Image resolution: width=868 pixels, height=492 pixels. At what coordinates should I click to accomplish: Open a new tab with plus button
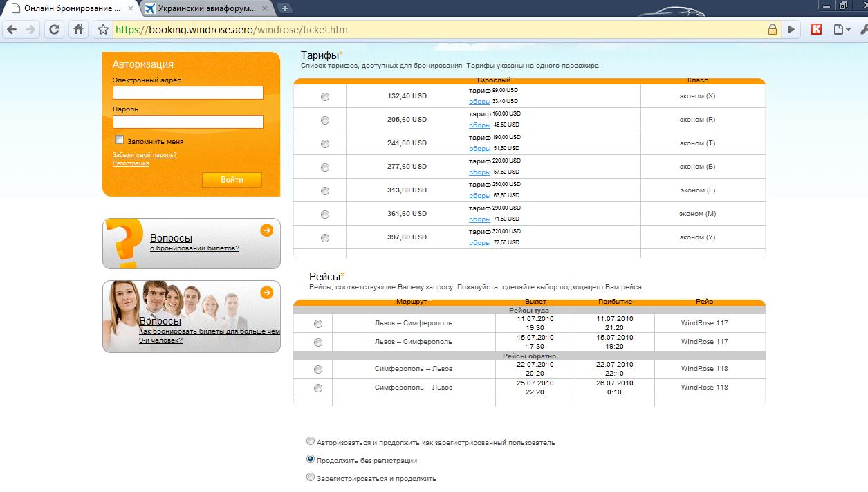pyautogui.click(x=285, y=8)
